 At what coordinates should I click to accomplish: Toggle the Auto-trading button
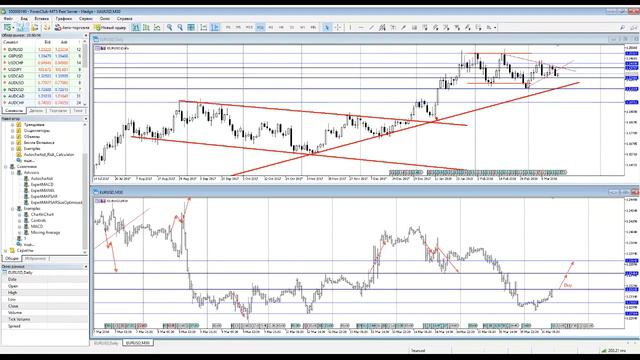72,27
